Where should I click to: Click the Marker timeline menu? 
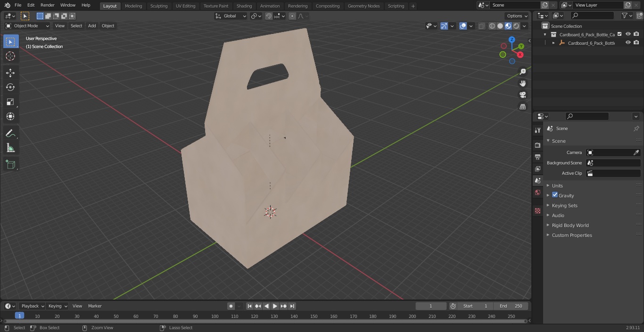tap(95, 306)
